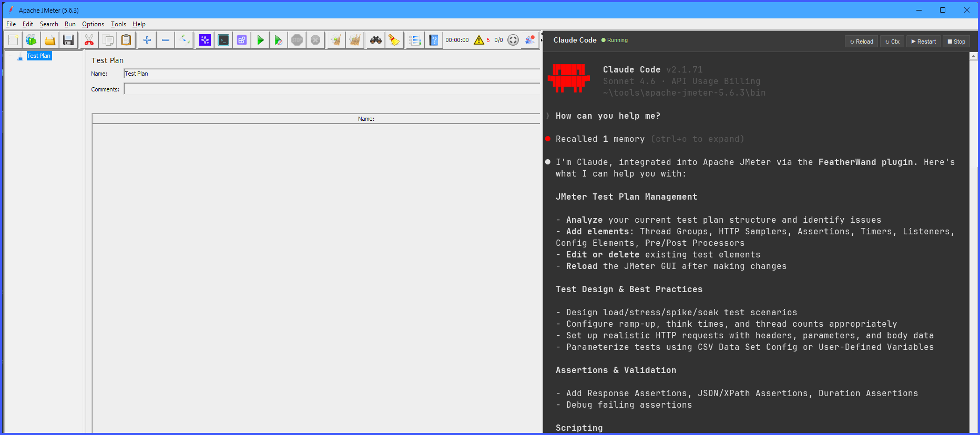Click the 0/0 thread count indicator

coord(498,40)
